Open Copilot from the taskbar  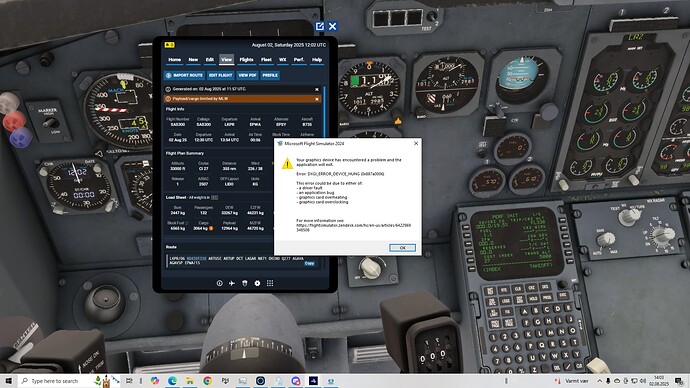click(154, 381)
